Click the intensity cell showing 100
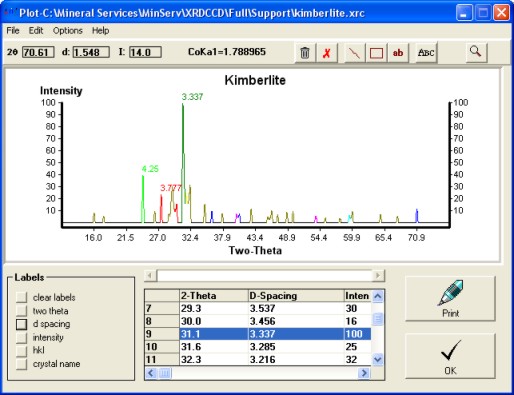 358,334
